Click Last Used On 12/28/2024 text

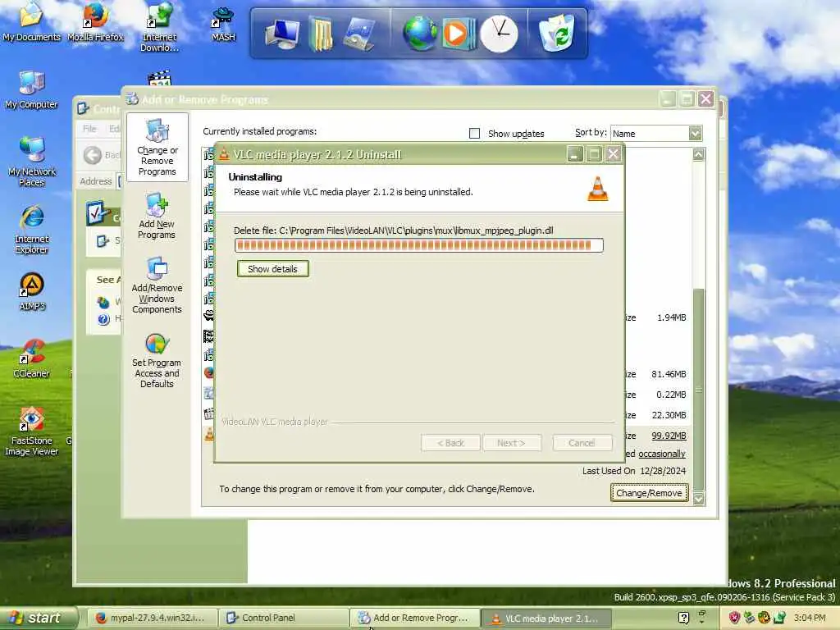pyautogui.click(x=634, y=471)
